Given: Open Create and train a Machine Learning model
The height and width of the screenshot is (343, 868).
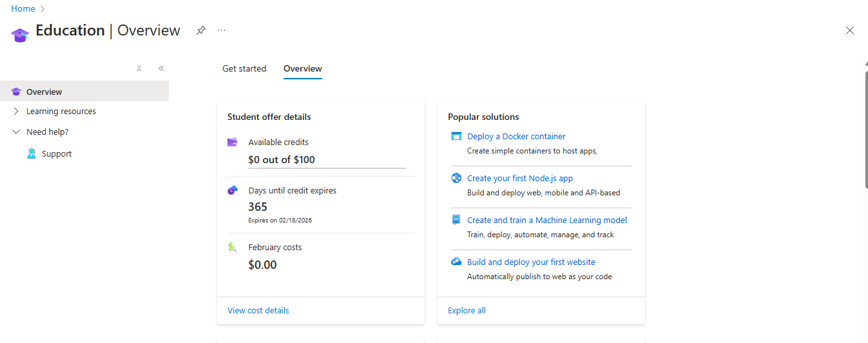Looking at the screenshot, I should point(547,220).
